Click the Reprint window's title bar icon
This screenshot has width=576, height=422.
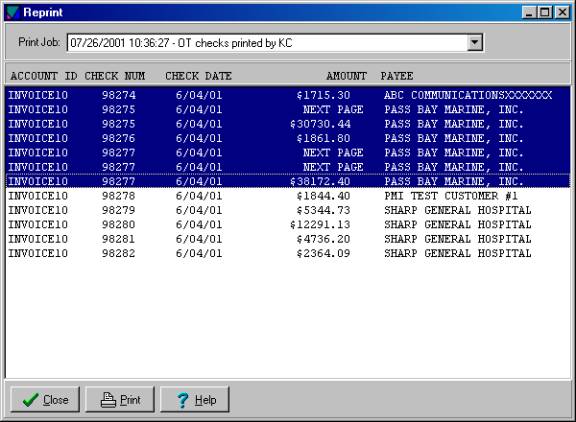click(x=13, y=12)
